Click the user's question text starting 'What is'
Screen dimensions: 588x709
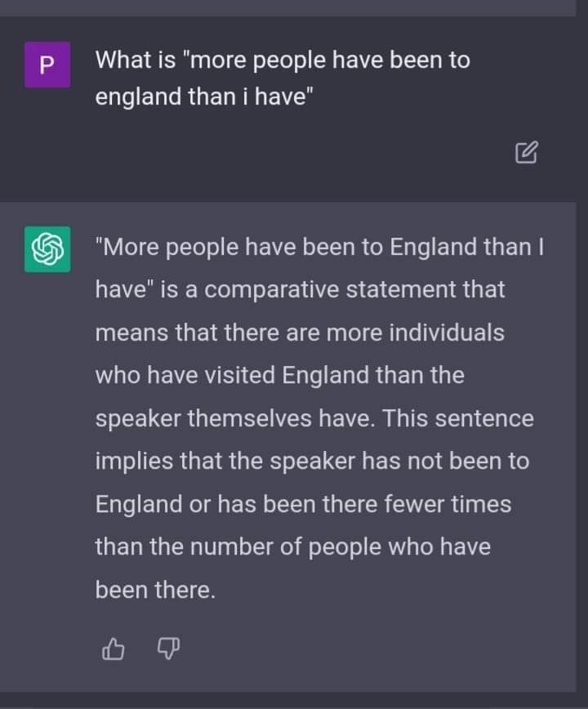point(282,60)
